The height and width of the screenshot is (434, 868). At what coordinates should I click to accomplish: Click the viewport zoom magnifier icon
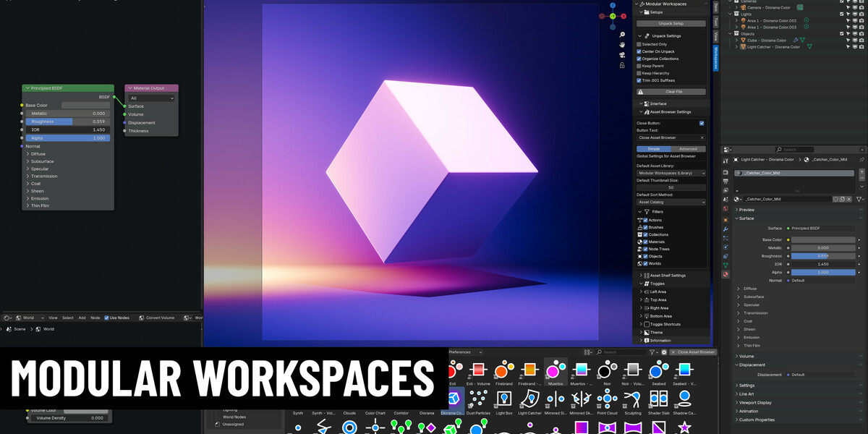coord(622,34)
